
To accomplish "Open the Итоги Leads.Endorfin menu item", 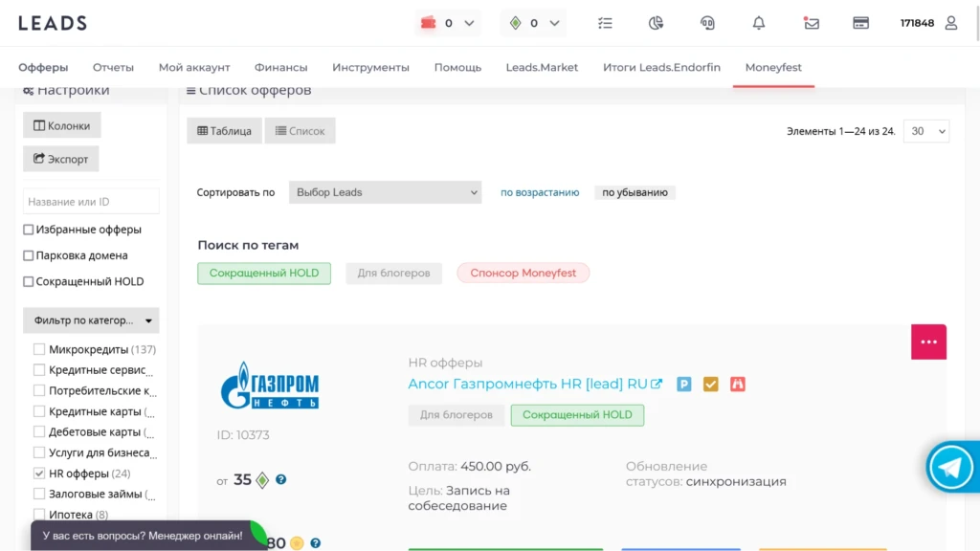I will coord(661,68).
